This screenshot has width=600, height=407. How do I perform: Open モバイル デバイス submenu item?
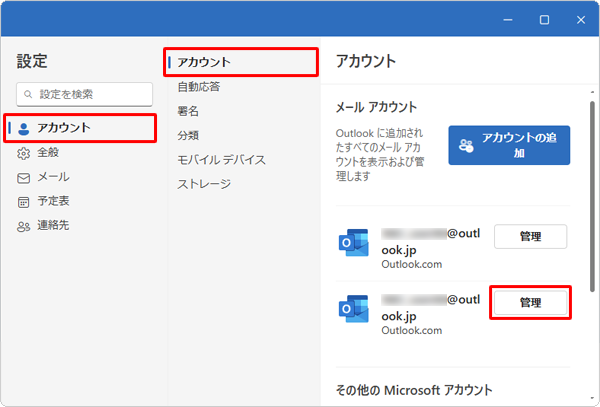(x=221, y=160)
